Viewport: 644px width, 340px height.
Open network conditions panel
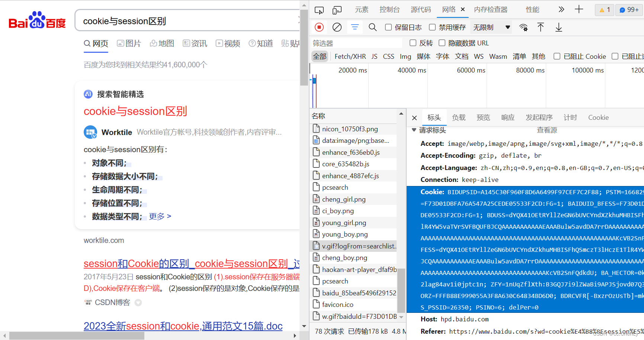[523, 27]
